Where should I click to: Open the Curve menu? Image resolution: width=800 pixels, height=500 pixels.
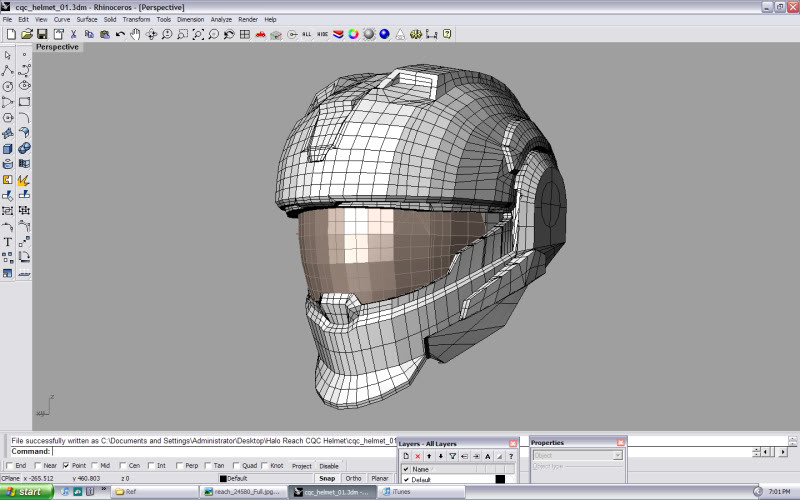point(62,19)
